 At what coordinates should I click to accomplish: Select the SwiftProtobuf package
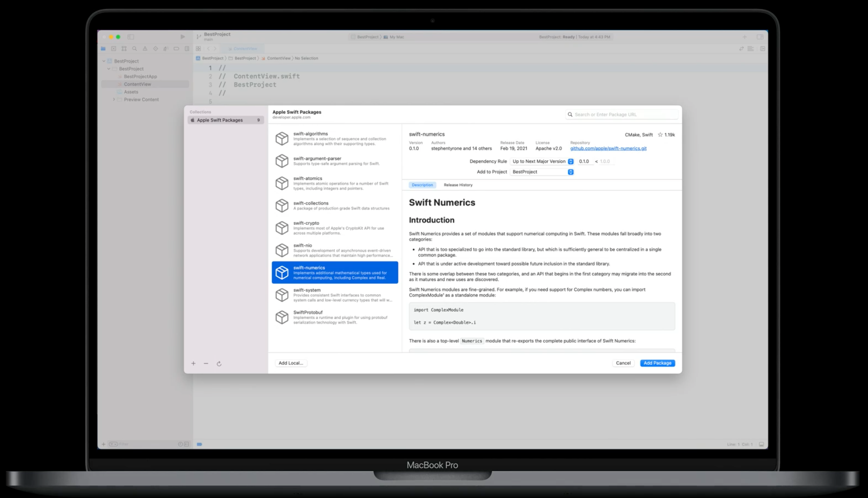click(335, 317)
